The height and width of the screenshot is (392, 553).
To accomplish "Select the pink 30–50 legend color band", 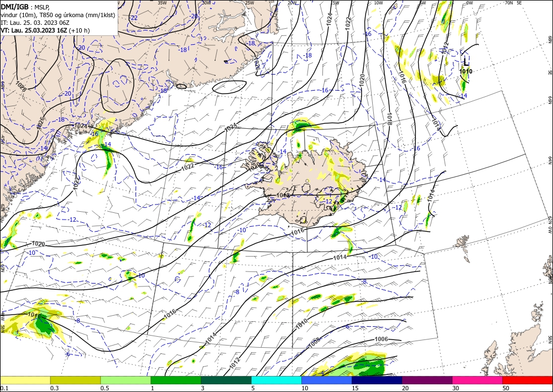I will pos(478,380).
